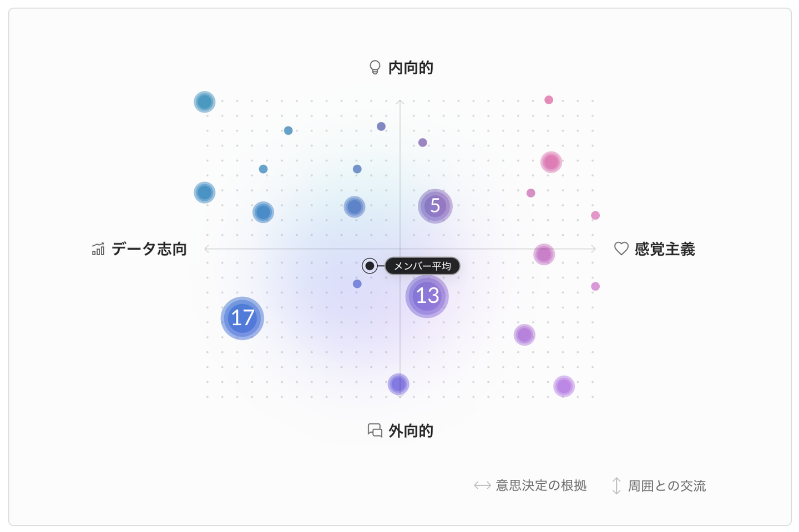Click the heart icon next to 感覚主義

click(621, 249)
